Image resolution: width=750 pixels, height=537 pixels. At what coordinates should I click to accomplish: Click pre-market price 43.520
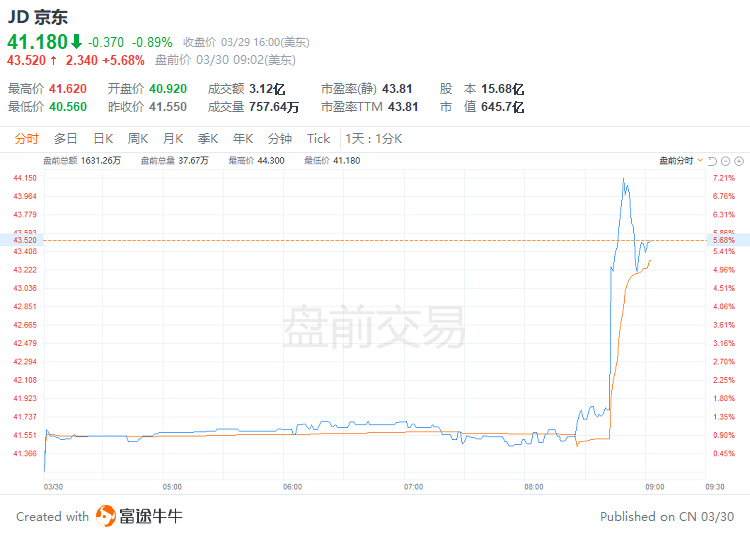[x=26, y=60]
